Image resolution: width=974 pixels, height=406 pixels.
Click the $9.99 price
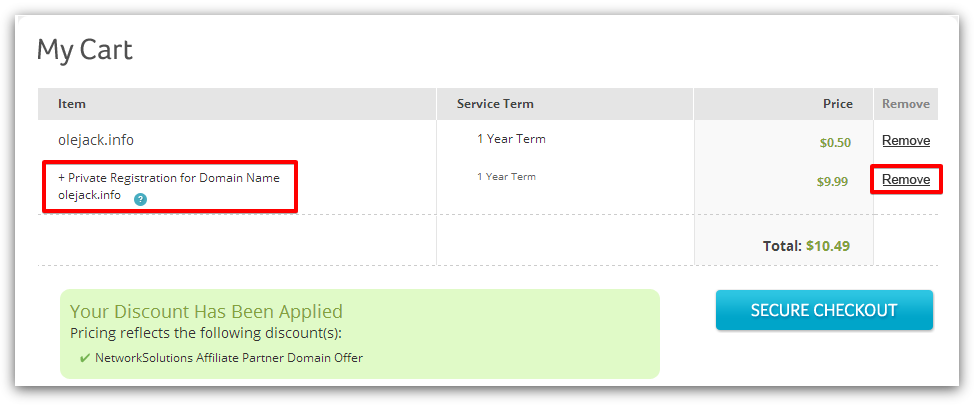click(832, 182)
